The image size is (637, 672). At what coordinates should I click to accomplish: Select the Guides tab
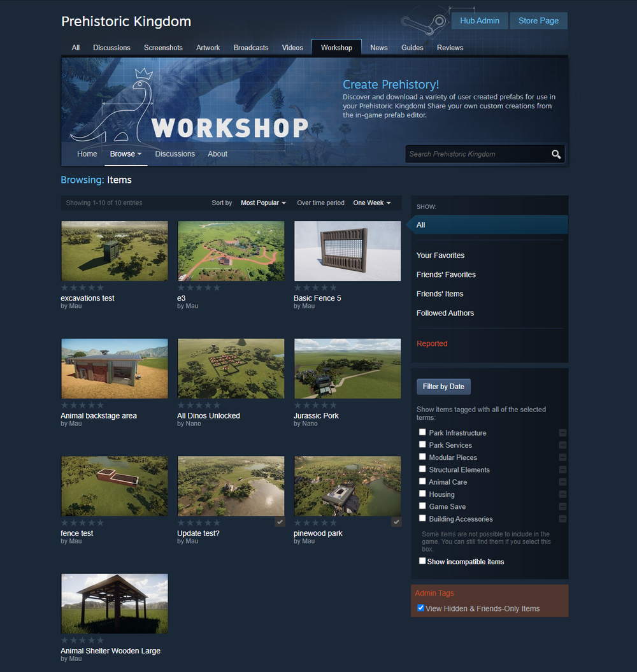[412, 48]
